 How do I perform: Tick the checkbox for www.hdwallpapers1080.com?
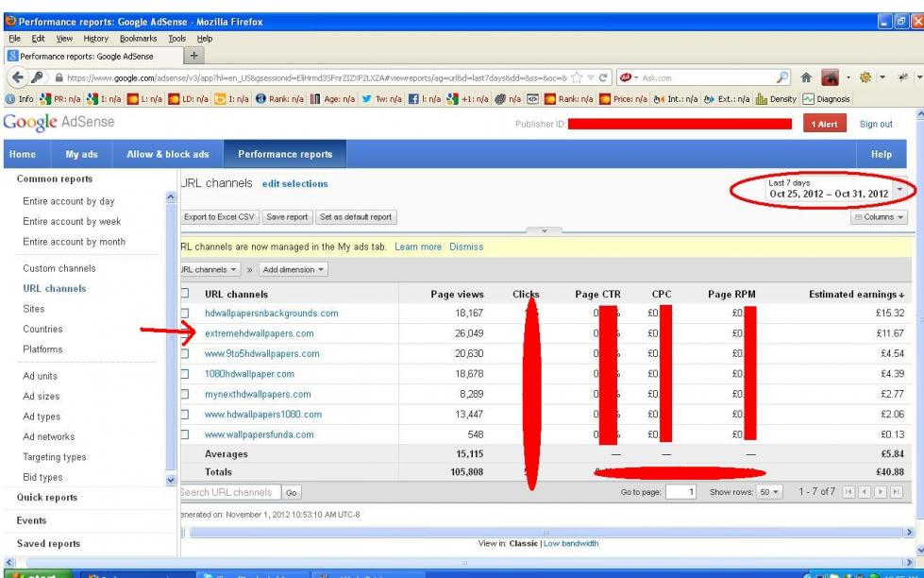pos(184,415)
